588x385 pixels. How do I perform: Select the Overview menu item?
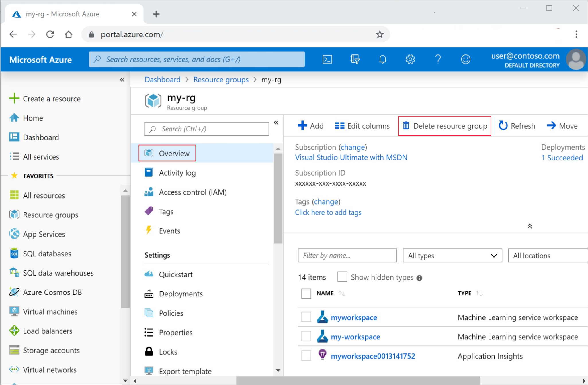174,153
